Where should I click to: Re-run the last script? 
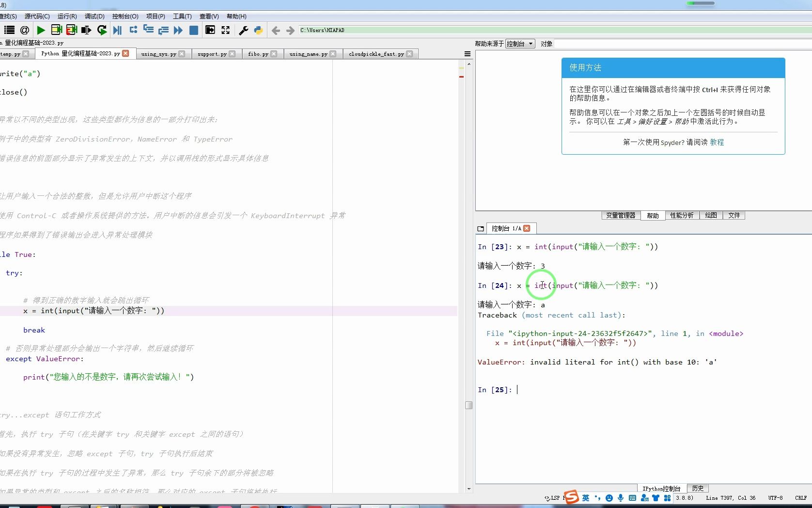(102, 30)
